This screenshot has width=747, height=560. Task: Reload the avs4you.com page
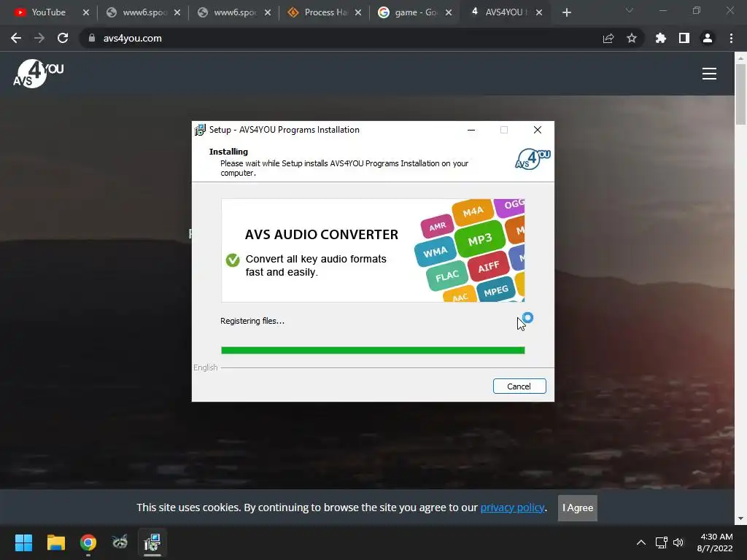(63, 38)
